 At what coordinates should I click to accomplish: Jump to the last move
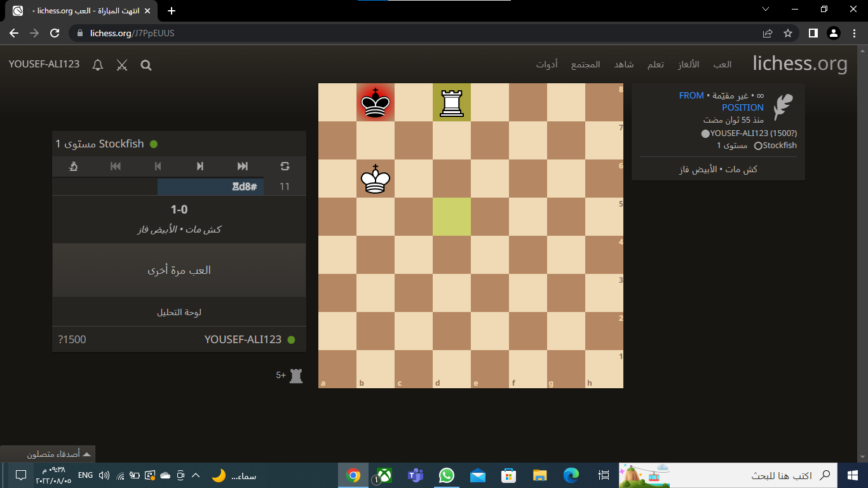(x=242, y=166)
